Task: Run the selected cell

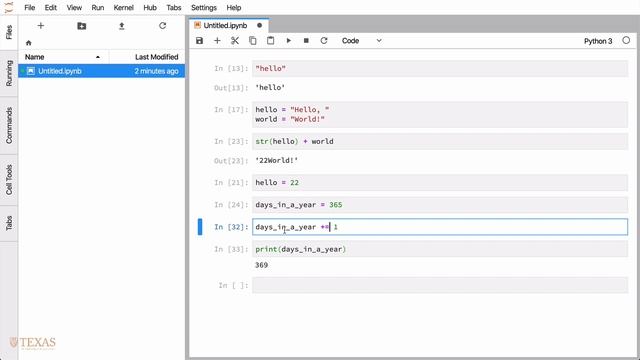Action: tap(289, 41)
